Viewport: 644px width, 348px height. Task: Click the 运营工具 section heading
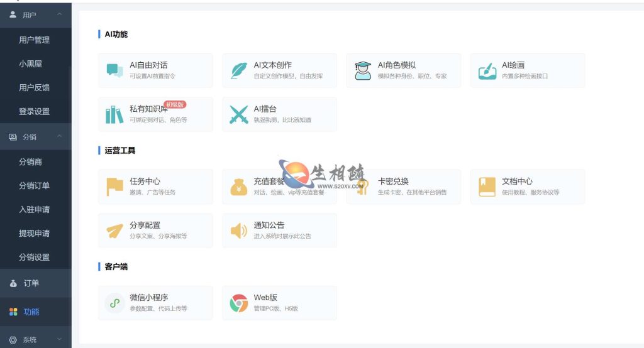point(119,151)
